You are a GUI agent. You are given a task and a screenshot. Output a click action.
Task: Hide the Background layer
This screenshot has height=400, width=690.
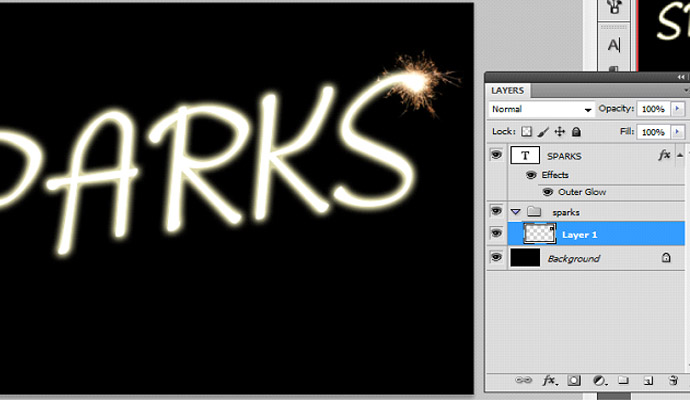pyautogui.click(x=496, y=257)
